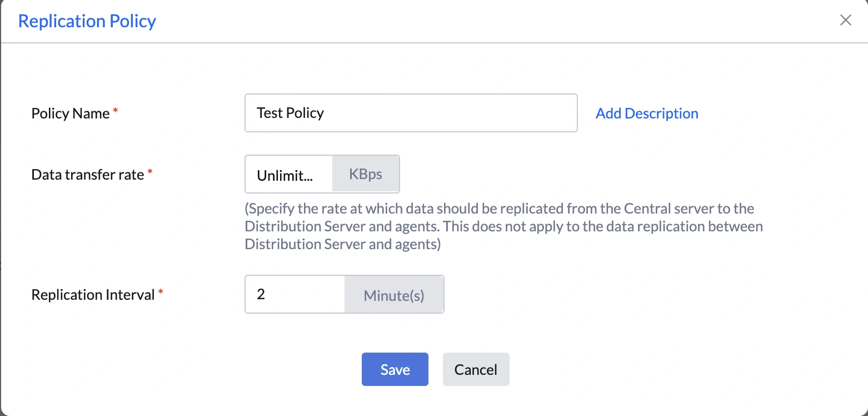The image size is (868, 416).
Task: Click the required asterisk beside Replication Interval
Action: click(161, 290)
